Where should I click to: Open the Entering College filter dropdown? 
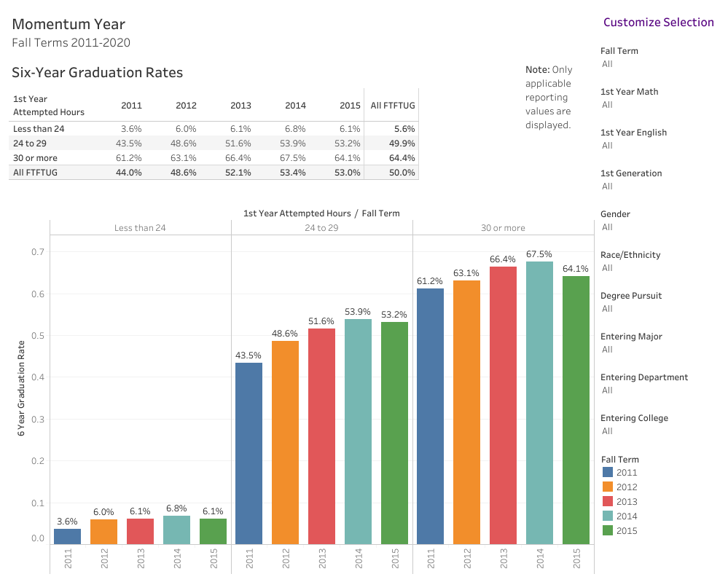[656, 431]
